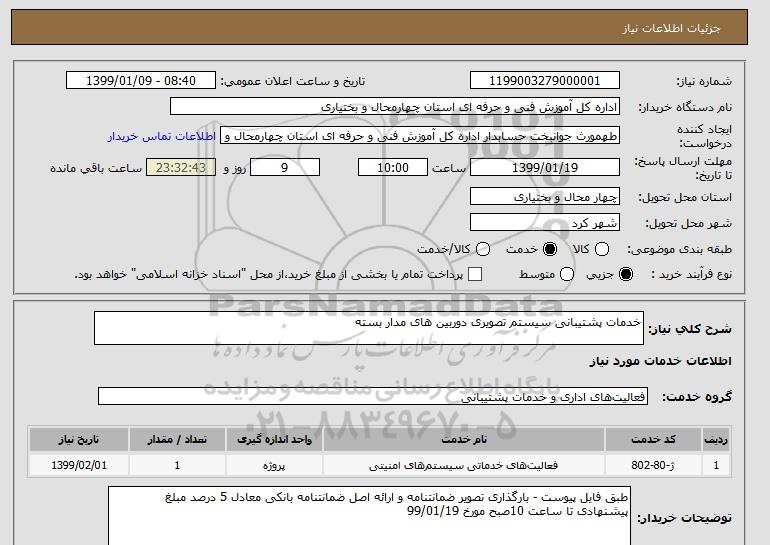The image size is (770, 545).
Task: Click the کد خدمت column header
Action: (653, 439)
